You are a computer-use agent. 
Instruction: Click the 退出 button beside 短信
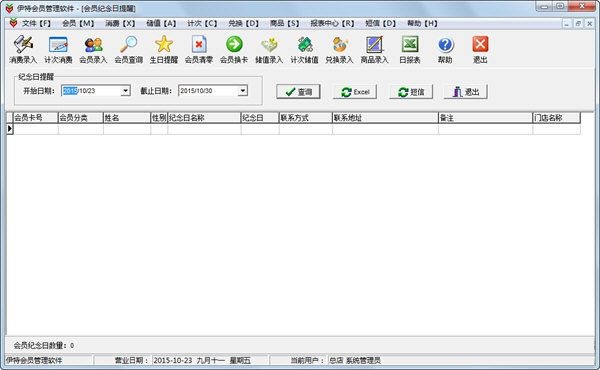click(466, 92)
